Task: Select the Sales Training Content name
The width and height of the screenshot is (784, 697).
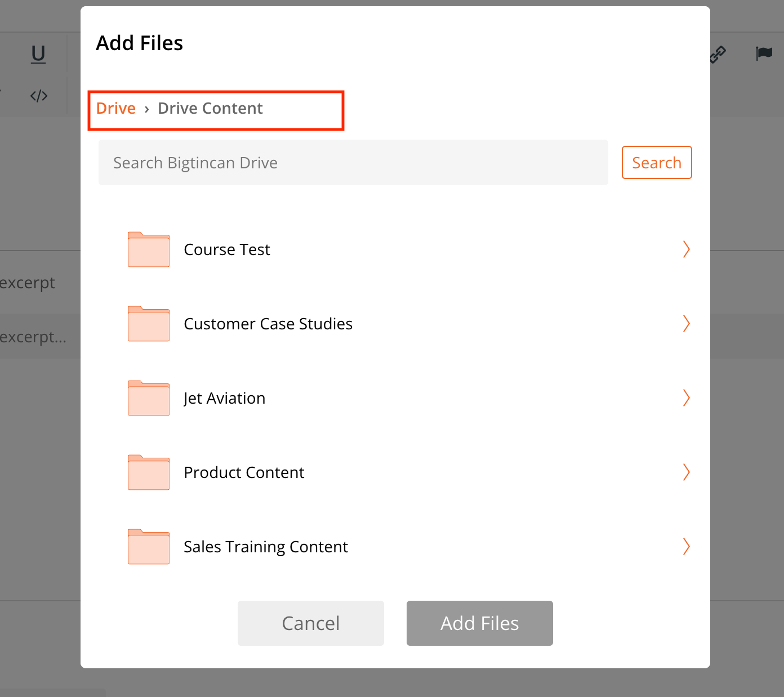Action: coord(266,547)
